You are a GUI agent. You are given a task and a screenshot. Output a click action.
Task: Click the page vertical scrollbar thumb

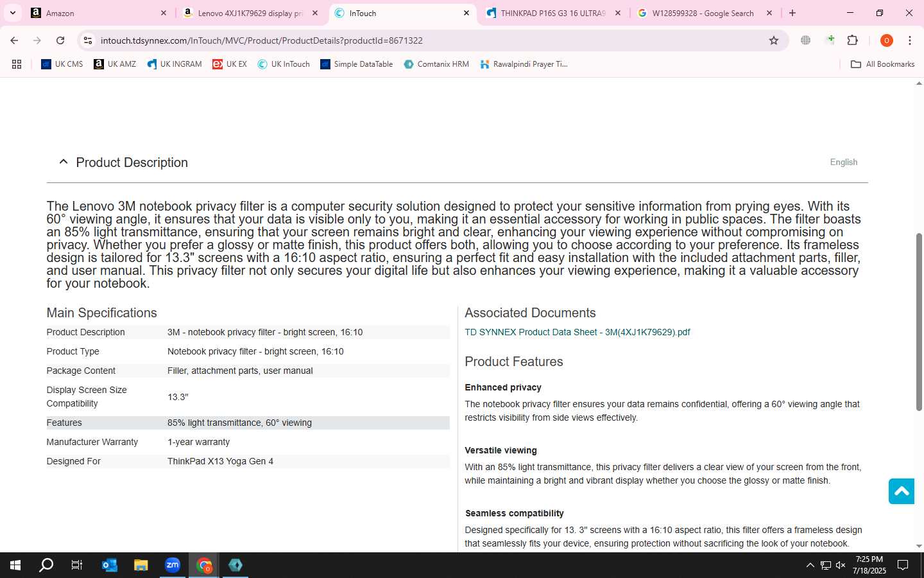pos(919,321)
